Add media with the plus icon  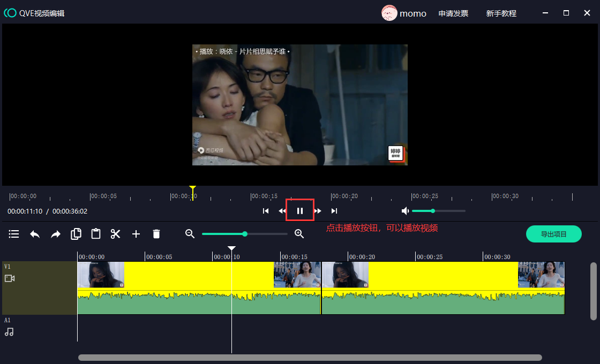[136, 234]
